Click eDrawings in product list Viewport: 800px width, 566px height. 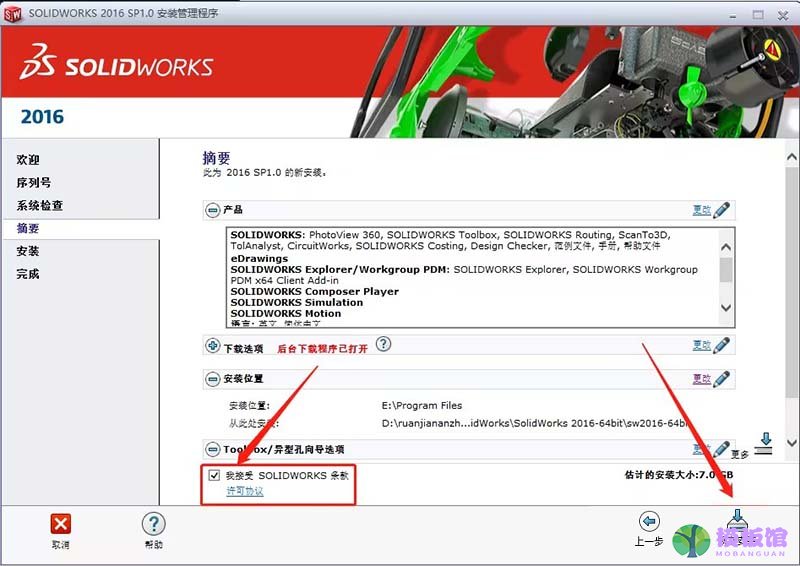point(259,259)
